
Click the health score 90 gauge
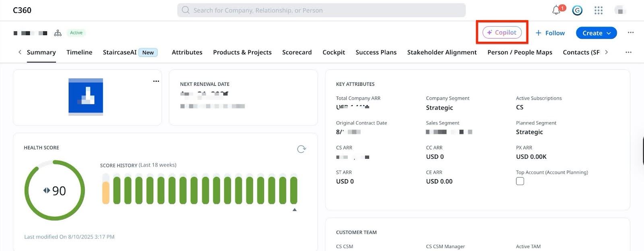click(x=55, y=190)
